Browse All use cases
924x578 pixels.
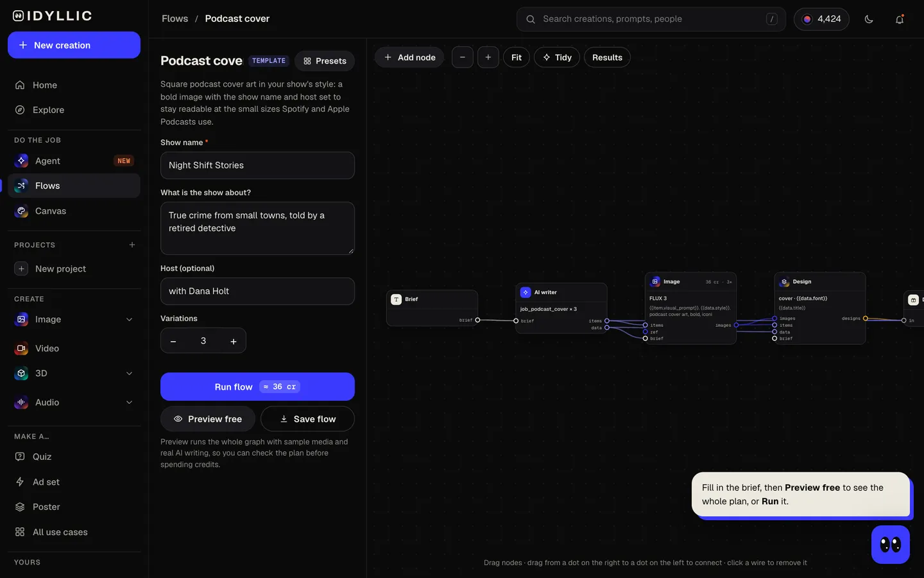pyautogui.click(x=74, y=532)
